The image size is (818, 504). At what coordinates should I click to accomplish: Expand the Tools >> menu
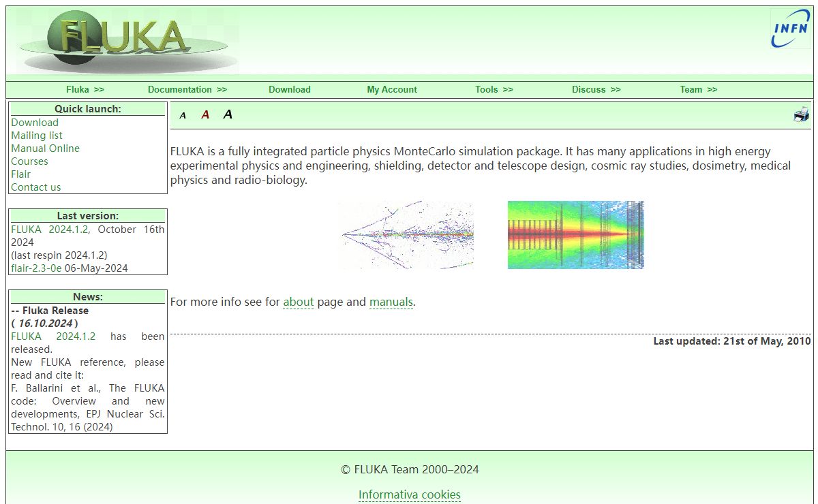click(494, 89)
